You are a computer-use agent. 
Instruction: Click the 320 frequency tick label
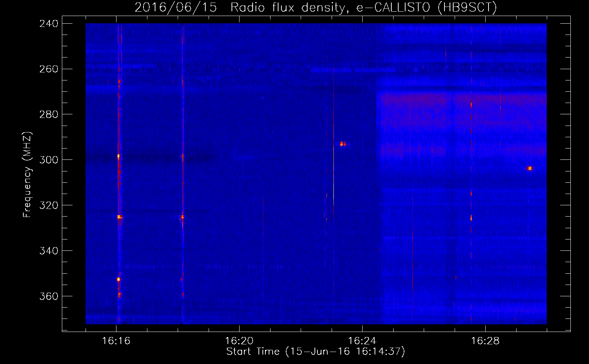coord(49,205)
